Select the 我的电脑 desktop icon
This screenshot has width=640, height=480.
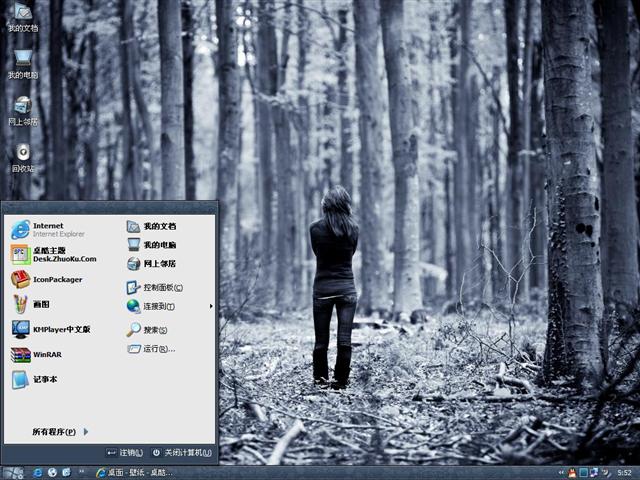[23, 64]
